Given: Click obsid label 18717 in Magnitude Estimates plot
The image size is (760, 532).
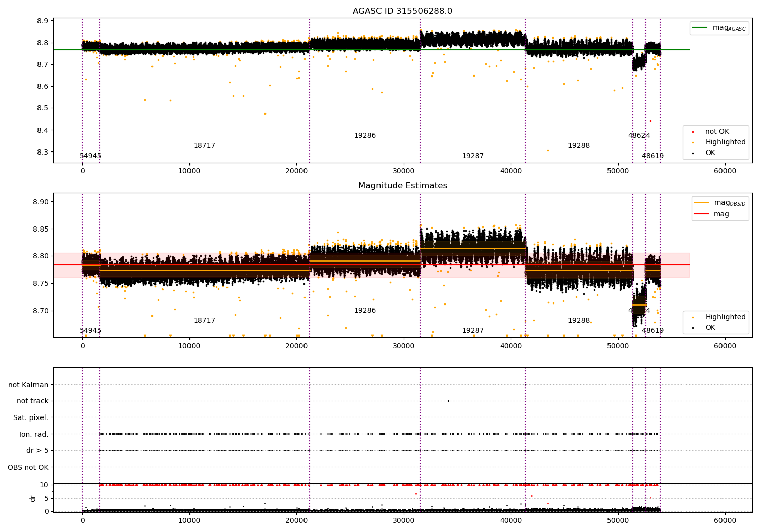Looking at the screenshot, I should [x=204, y=321].
